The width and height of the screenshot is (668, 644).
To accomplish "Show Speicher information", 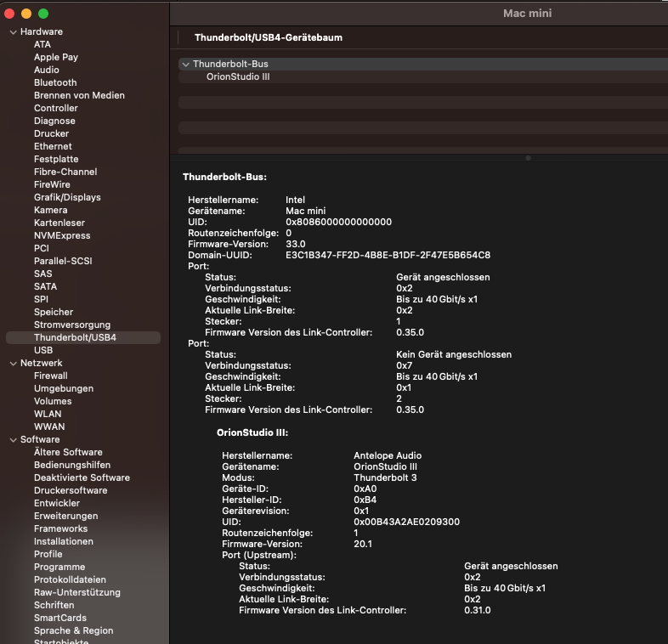I will (54, 312).
